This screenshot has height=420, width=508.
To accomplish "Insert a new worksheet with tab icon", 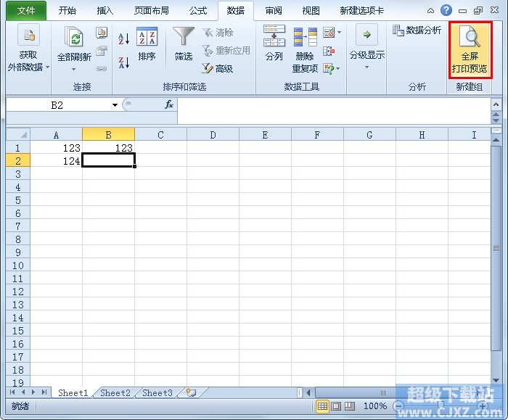I will click(x=191, y=393).
